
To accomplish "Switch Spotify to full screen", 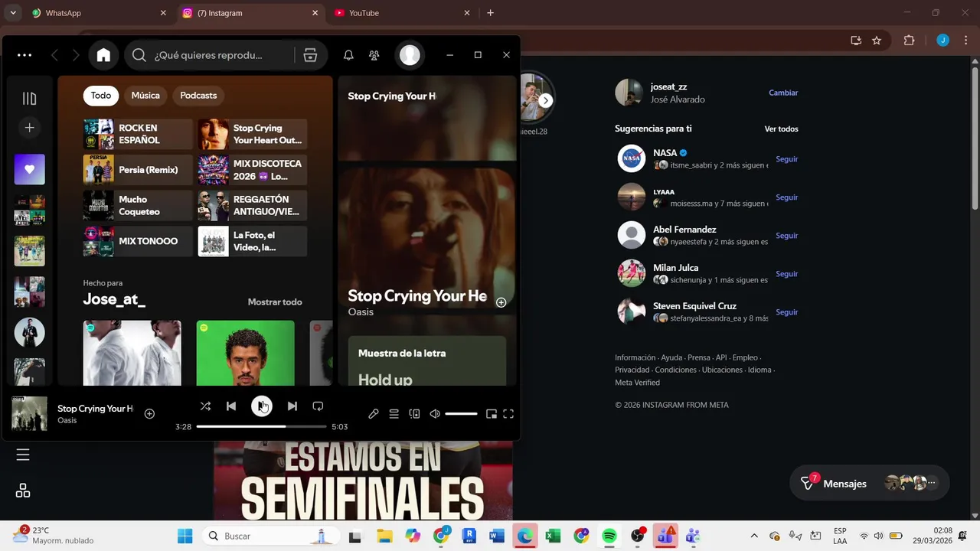I will pyautogui.click(x=508, y=414).
